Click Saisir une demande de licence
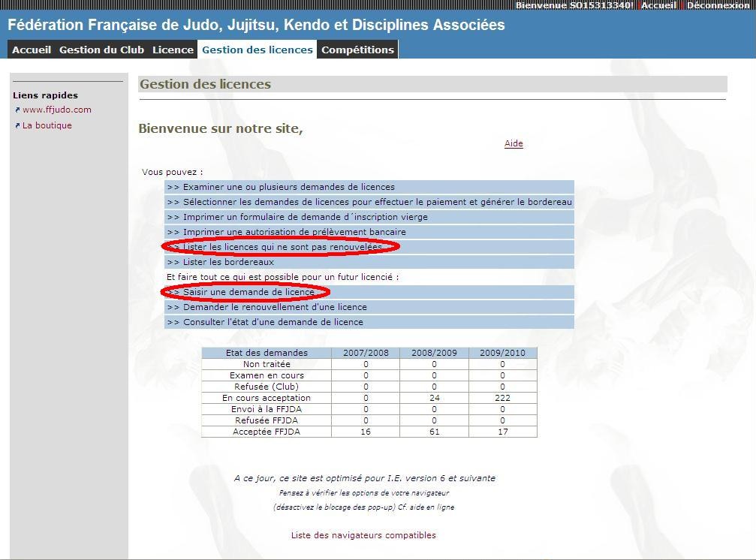The height and width of the screenshot is (560, 756). tap(248, 292)
